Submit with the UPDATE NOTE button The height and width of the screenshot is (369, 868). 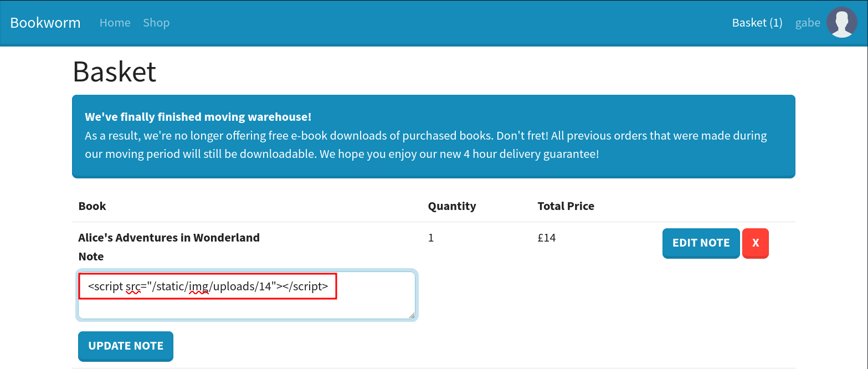(x=126, y=346)
